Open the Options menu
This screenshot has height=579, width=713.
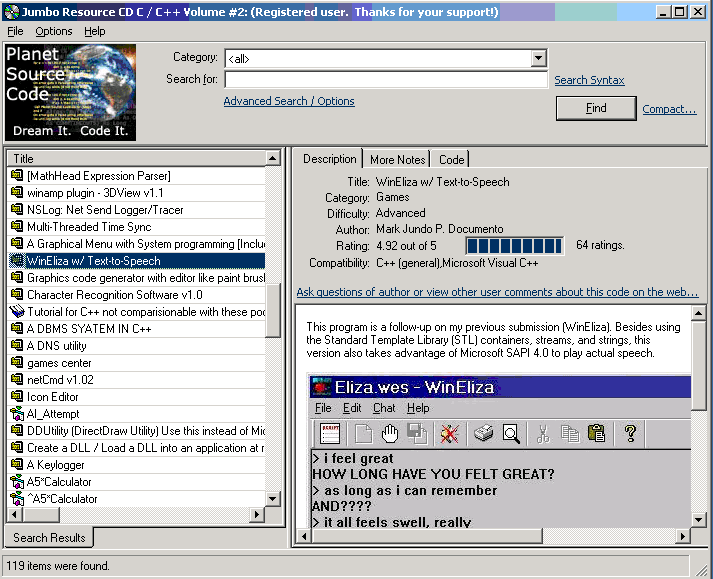(x=54, y=31)
